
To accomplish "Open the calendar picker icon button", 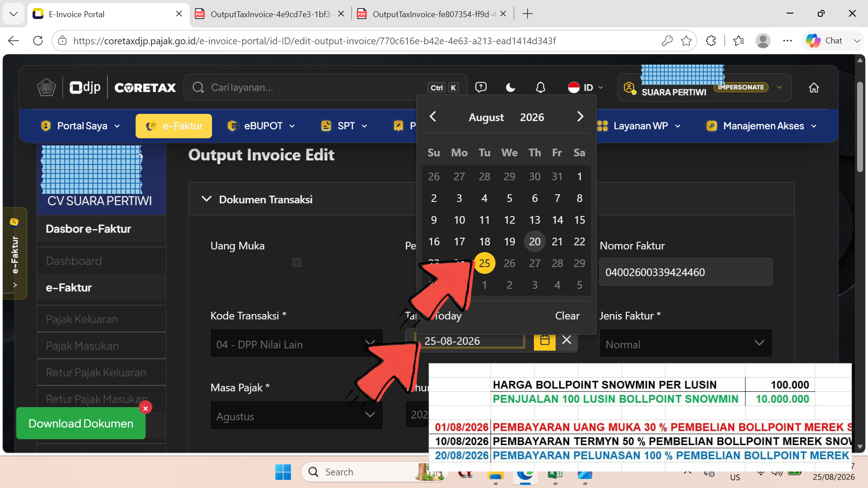I will pyautogui.click(x=545, y=340).
